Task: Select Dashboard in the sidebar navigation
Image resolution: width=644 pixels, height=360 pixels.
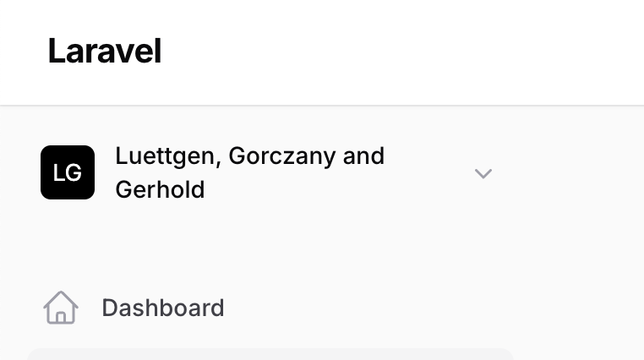Action: coord(162,308)
